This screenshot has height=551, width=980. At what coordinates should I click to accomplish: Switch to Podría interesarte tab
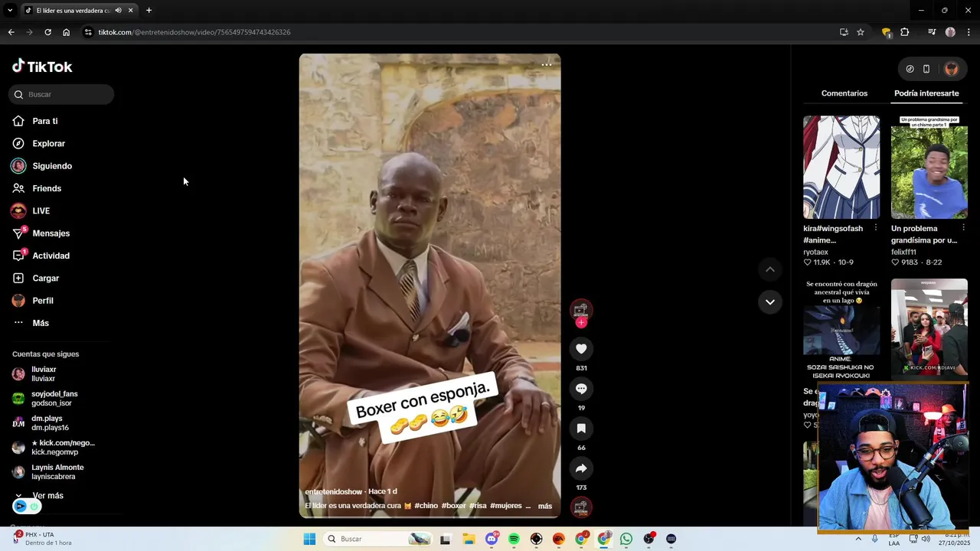[926, 93]
